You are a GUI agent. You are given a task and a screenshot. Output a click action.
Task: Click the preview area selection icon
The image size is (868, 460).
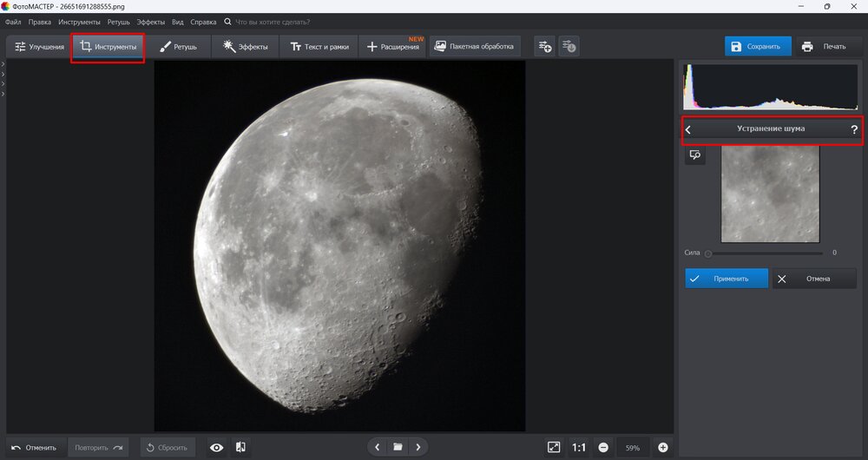coord(695,154)
